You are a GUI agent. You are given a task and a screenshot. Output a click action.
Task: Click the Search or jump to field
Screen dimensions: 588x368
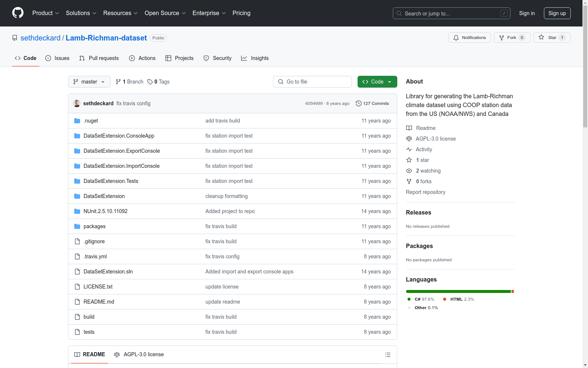tap(452, 13)
